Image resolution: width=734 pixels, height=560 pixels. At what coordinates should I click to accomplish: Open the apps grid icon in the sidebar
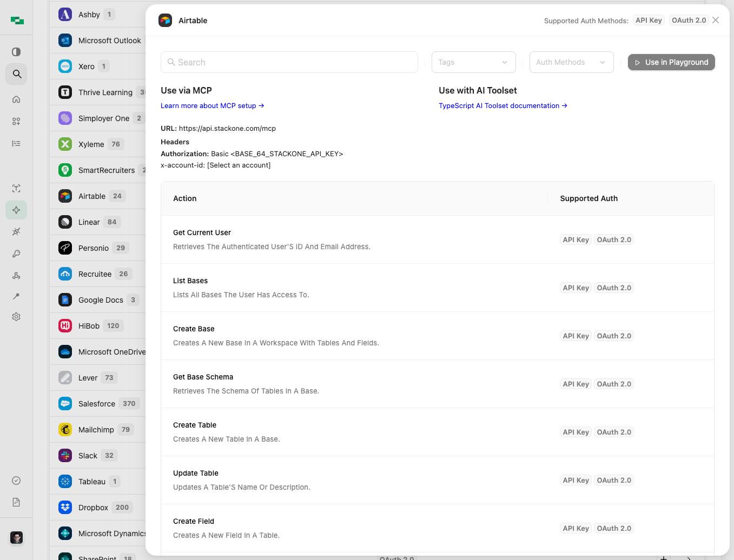tap(16, 121)
